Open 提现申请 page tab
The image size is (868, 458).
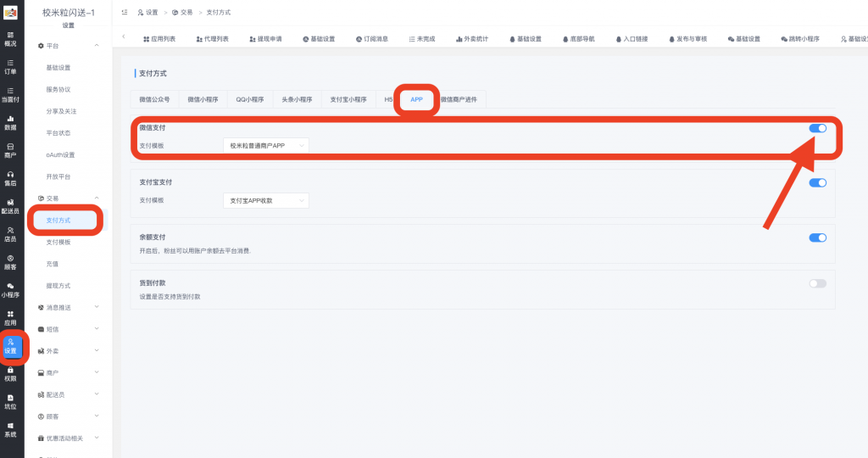265,39
